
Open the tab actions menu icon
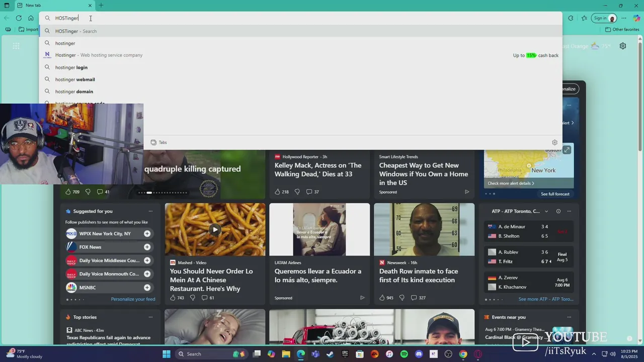pyautogui.click(x=7, y=6)
